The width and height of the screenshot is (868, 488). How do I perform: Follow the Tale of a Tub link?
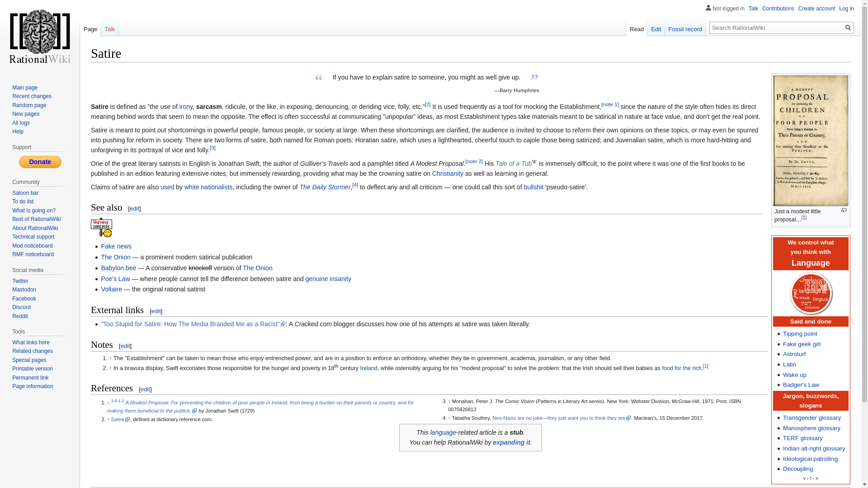click(514, 164)
